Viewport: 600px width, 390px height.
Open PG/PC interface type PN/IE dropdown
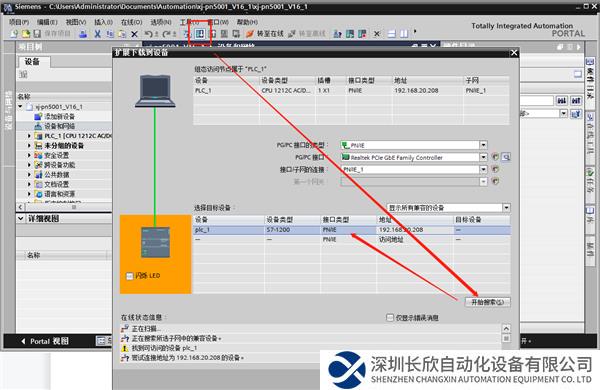[483, 145]
